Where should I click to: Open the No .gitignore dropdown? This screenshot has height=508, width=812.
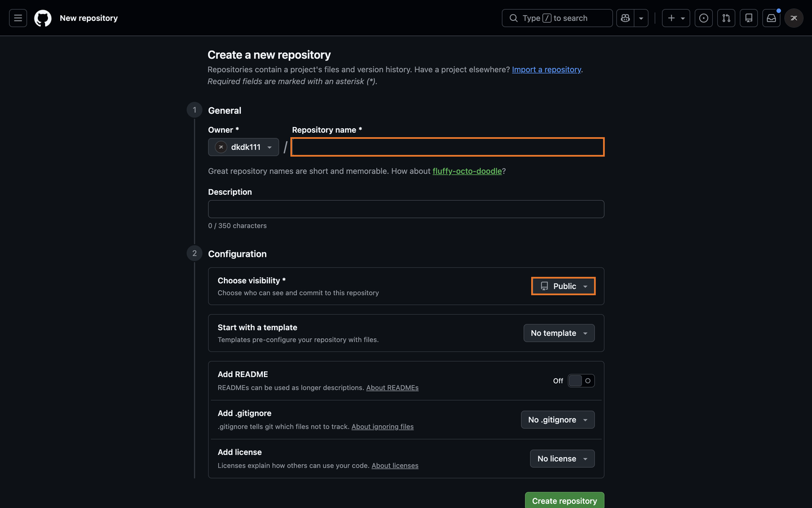[x=558, y=420]
